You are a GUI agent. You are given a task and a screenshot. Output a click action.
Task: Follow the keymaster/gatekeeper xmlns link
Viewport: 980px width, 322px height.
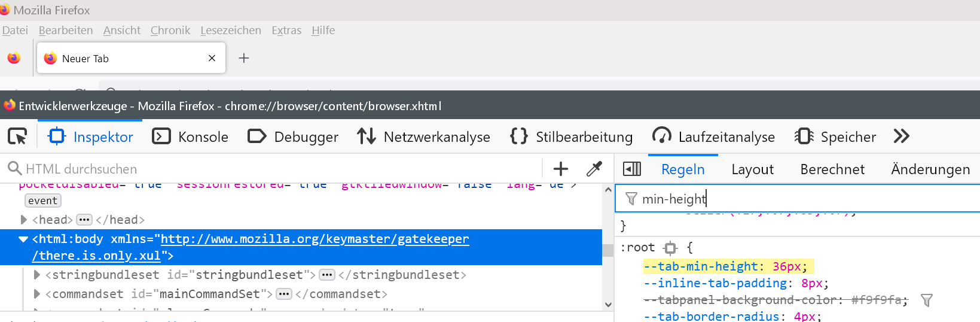tap(315, 239)
